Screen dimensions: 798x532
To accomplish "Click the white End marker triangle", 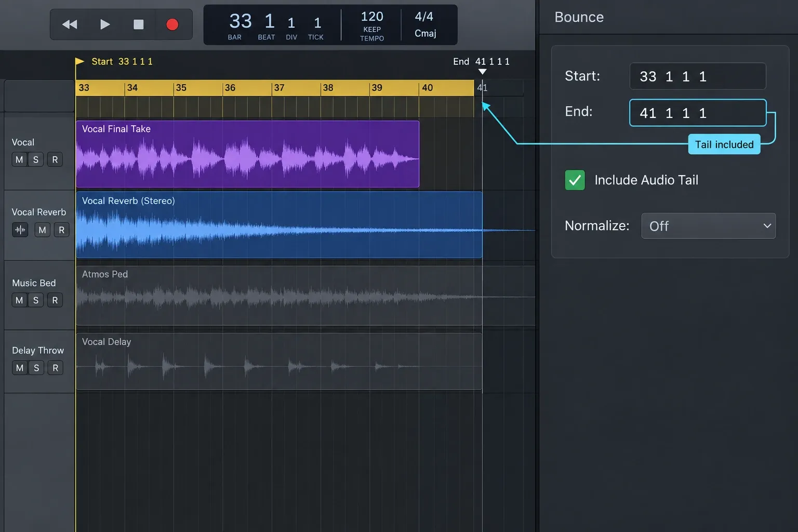I will click(x=482, y=72).
